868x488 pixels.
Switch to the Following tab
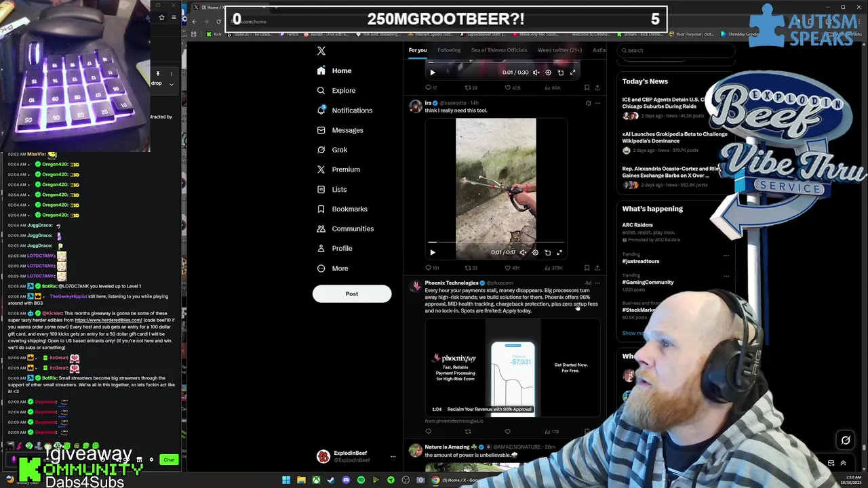click(449, 50)
